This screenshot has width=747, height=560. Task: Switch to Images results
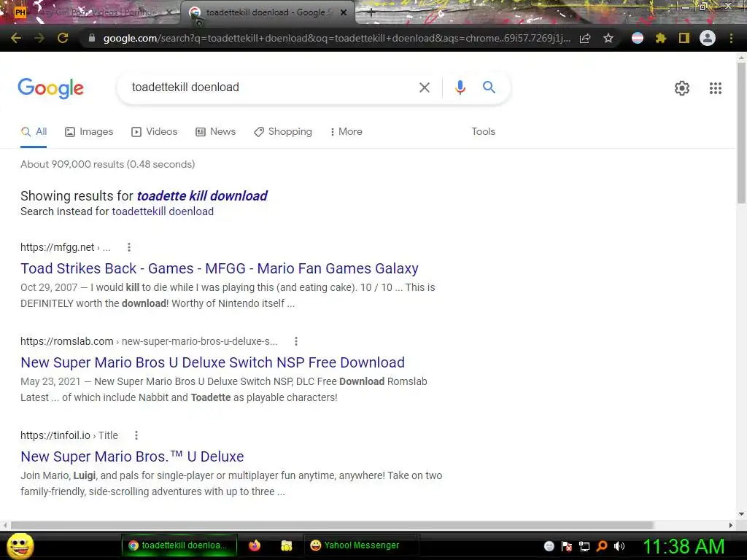[x=89, y=132]
